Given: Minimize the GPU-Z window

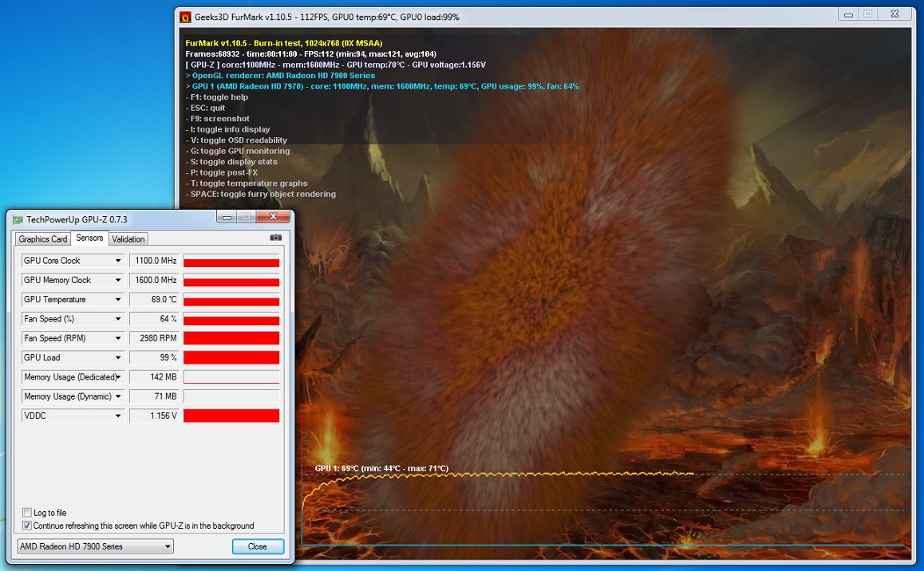Looking at the screenshot, I should pos(227,217).
